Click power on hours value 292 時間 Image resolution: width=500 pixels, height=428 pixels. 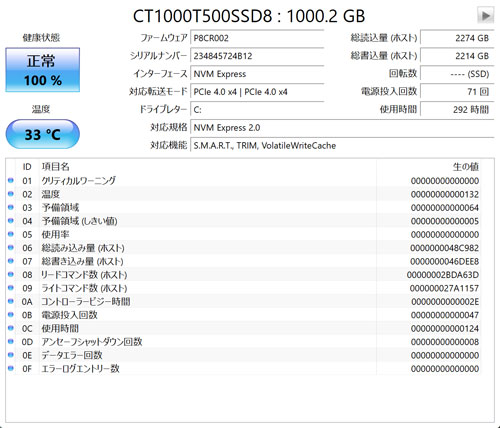(457, 110)
